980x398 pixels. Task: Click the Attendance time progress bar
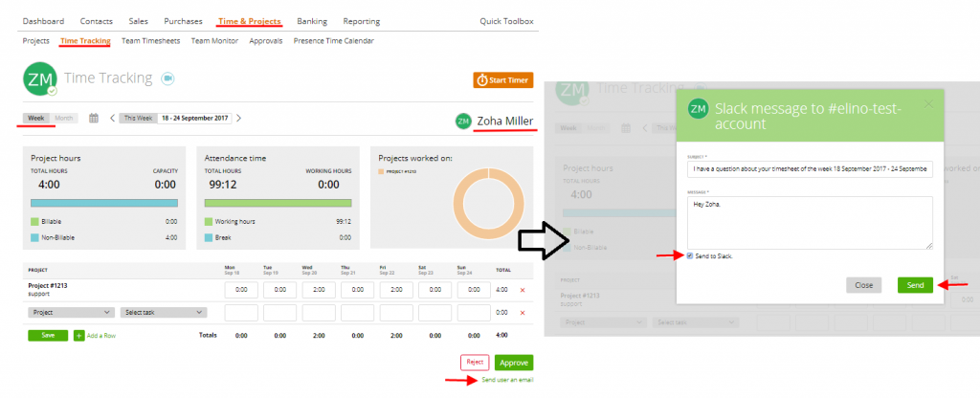(278, 203)
